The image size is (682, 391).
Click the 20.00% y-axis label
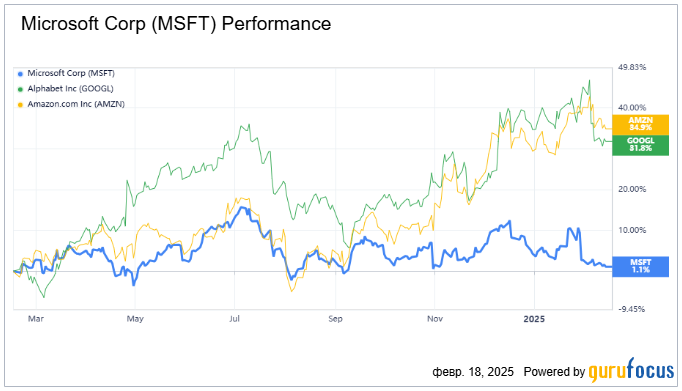click(x=632, y=189)
